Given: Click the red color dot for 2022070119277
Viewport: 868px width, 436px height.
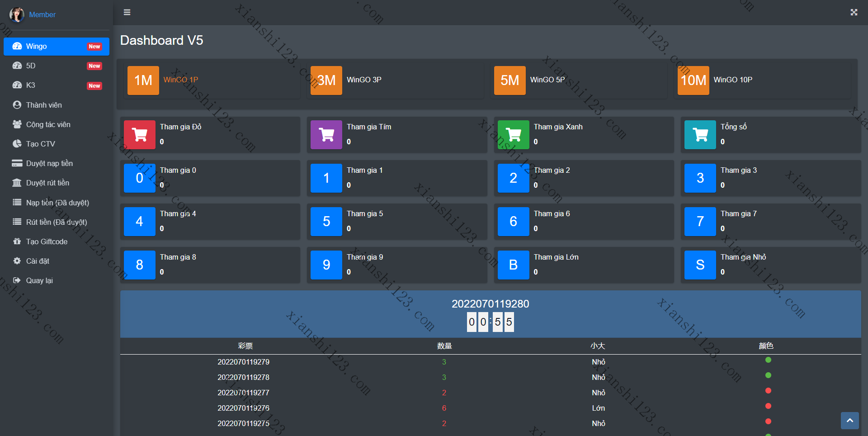Looking at the screenshot, I should [768, 391].
